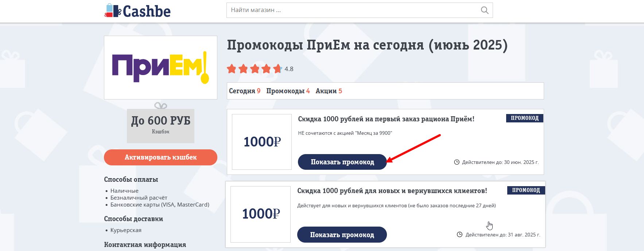This screenshot has height=251, width=644.
Task: Click 'Безналичный расчёт' payment item
Action: click(x=139, y=198)
